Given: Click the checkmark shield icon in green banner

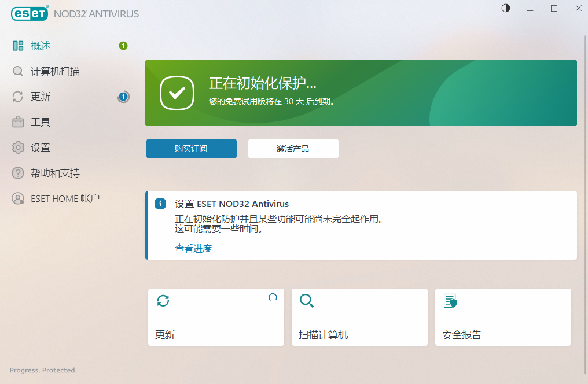Looking at the screenshot, I should tap(177, 93).
